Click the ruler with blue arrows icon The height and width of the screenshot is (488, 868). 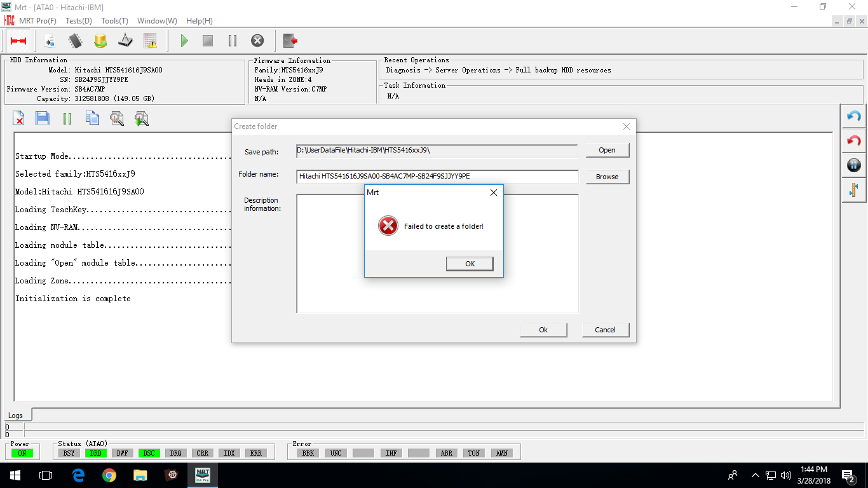[854, 189]
